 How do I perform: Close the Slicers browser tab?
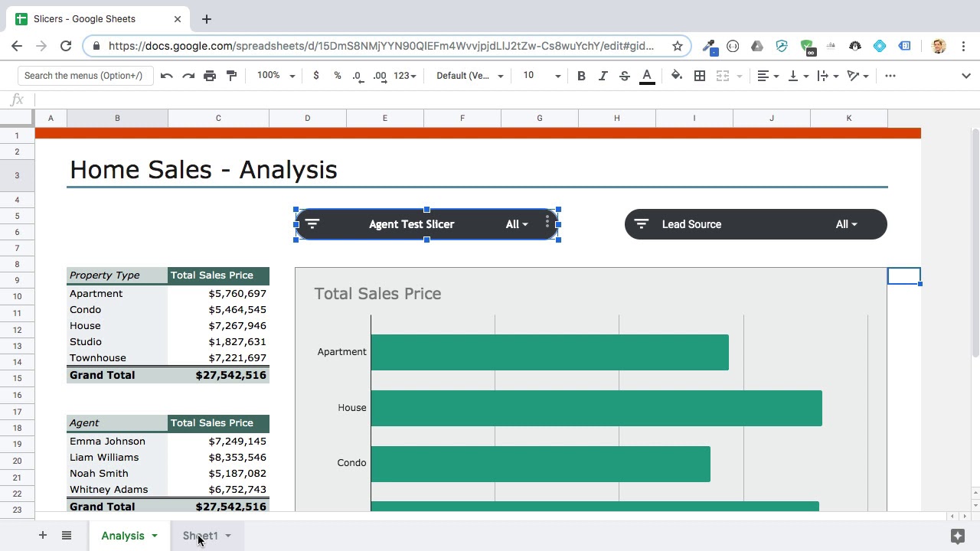(178, 19)
